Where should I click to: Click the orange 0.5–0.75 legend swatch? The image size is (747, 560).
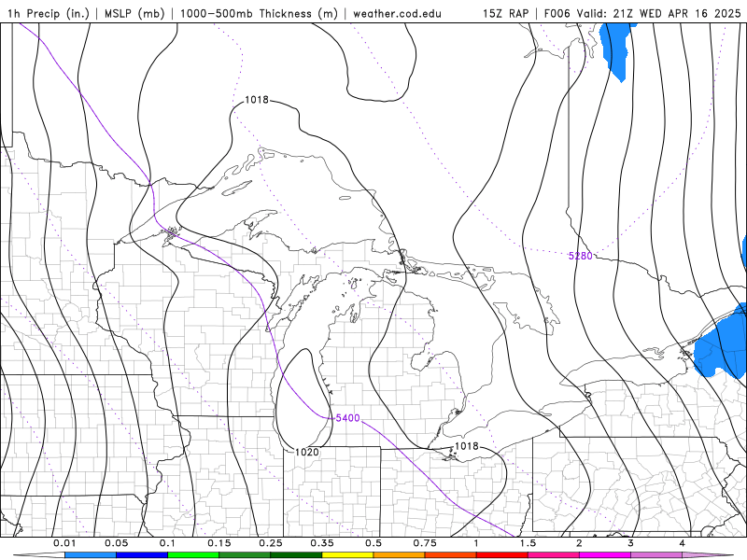[400, 555]
